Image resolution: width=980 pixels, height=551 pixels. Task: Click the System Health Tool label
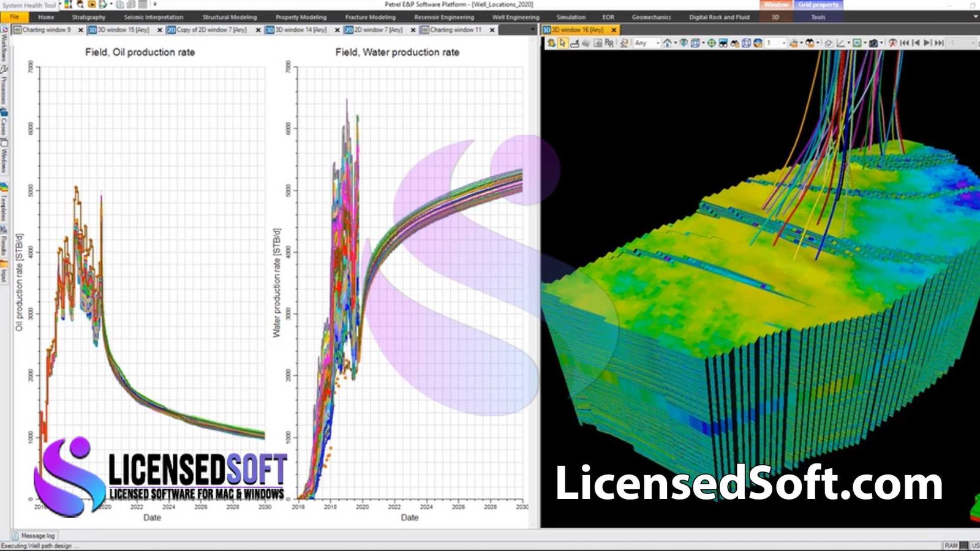coord(29,5)
